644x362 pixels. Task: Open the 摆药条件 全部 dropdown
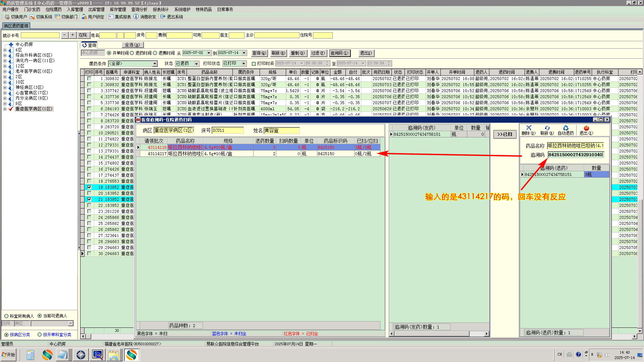click(155, 64)
